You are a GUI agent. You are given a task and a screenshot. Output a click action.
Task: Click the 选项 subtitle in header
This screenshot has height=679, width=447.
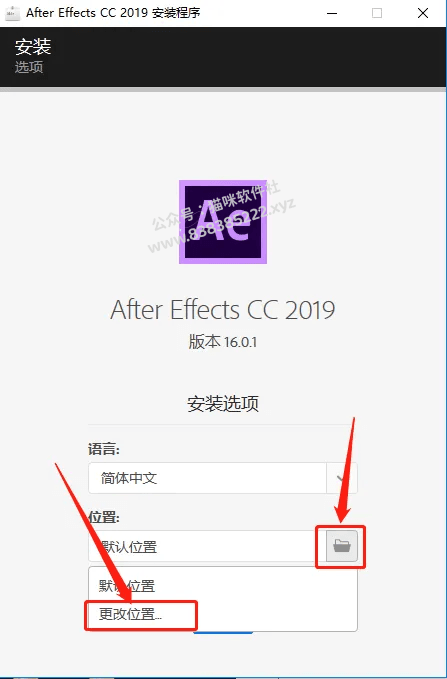pyautogui.click(x=29, y=67)
